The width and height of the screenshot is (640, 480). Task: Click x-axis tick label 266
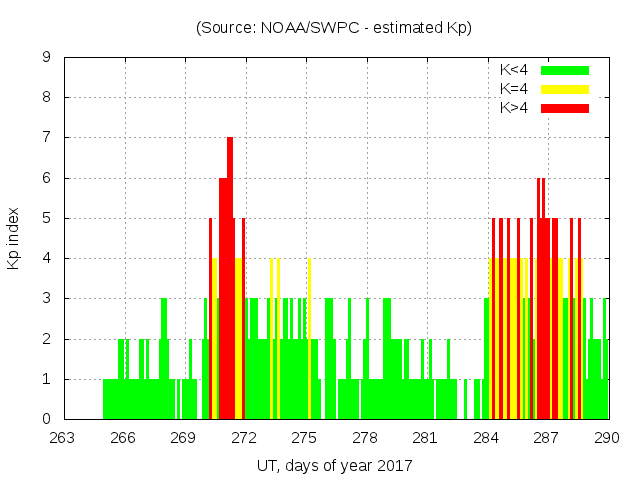coord(123,438)
